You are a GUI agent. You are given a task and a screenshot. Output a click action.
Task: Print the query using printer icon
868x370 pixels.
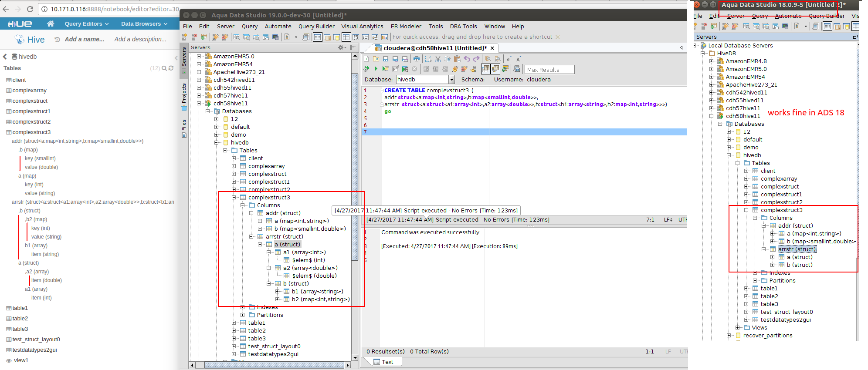417,59
